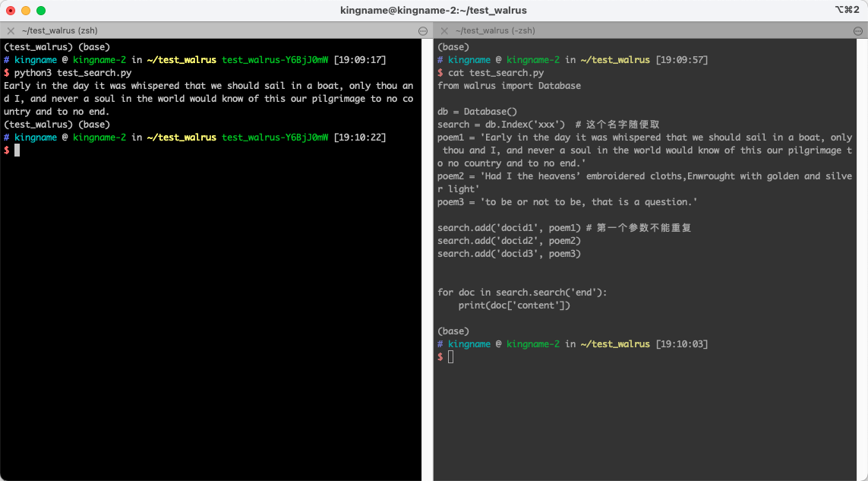Select the ~/test_walrus (zsh) tab title
This screenshot has height=481, width=868.
[x=60, y=31]
